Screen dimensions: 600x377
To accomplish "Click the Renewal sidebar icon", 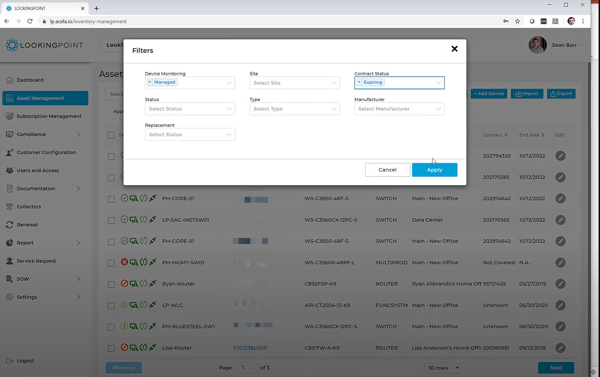I will (10, 225).
